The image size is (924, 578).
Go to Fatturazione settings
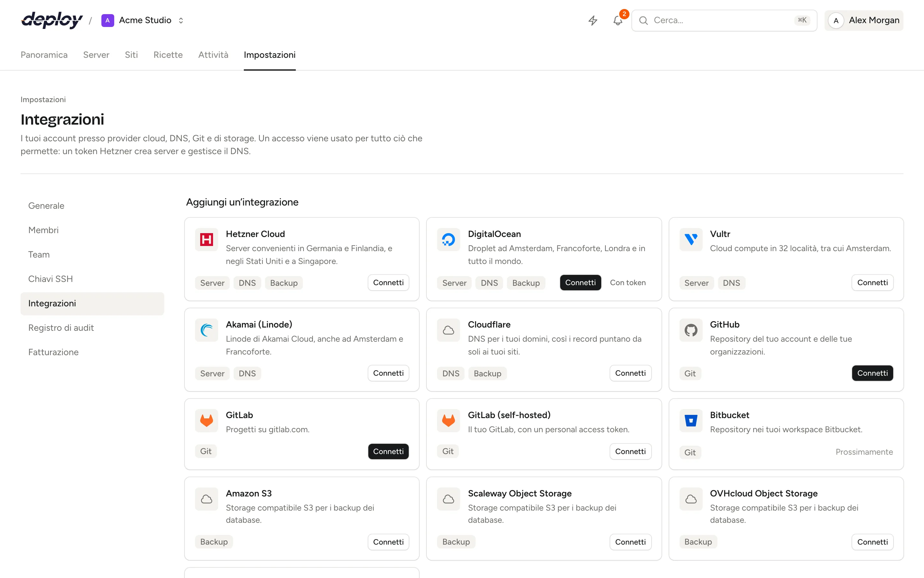pos(92,353)
